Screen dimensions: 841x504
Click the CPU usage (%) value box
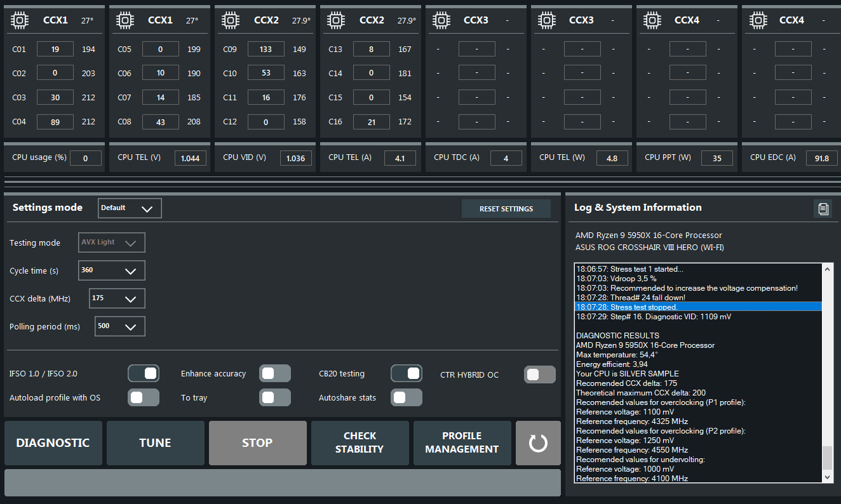(86, 158)
